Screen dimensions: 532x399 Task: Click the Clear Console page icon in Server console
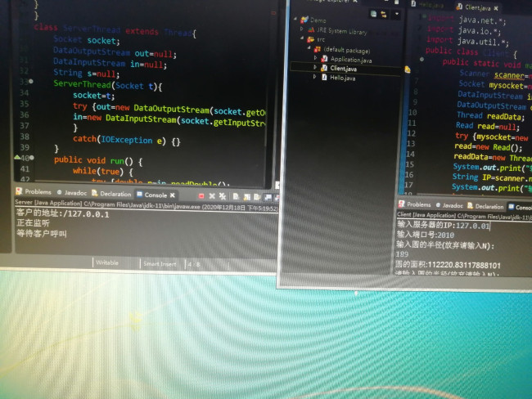coord(236,196)
